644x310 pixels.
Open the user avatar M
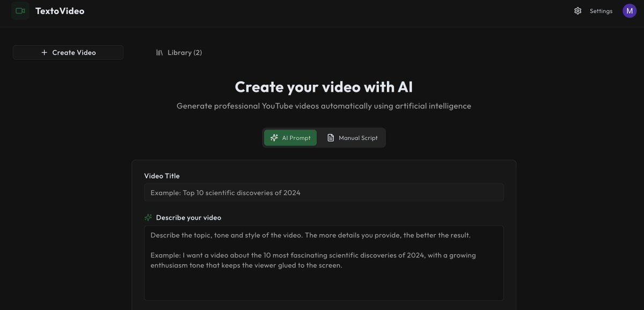click(630, 11)
